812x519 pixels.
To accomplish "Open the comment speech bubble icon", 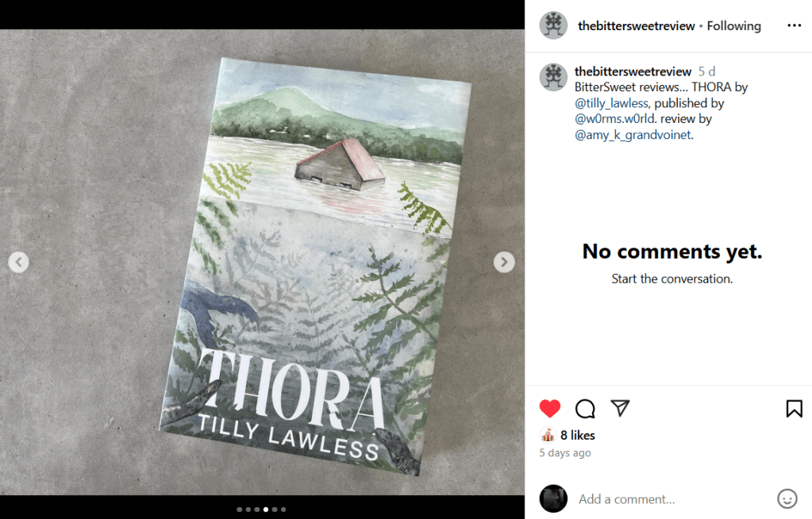I will 585,409.
